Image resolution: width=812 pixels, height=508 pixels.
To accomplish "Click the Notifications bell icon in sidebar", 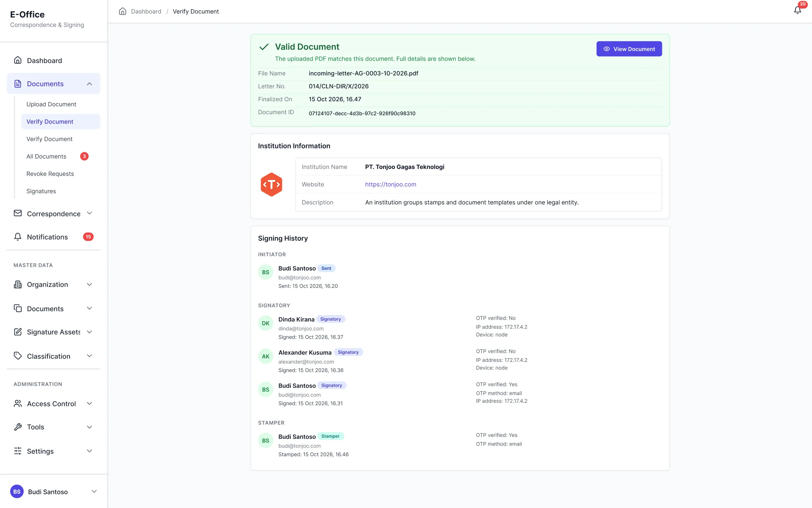I will pyautogui.click(x=18, y=237).
